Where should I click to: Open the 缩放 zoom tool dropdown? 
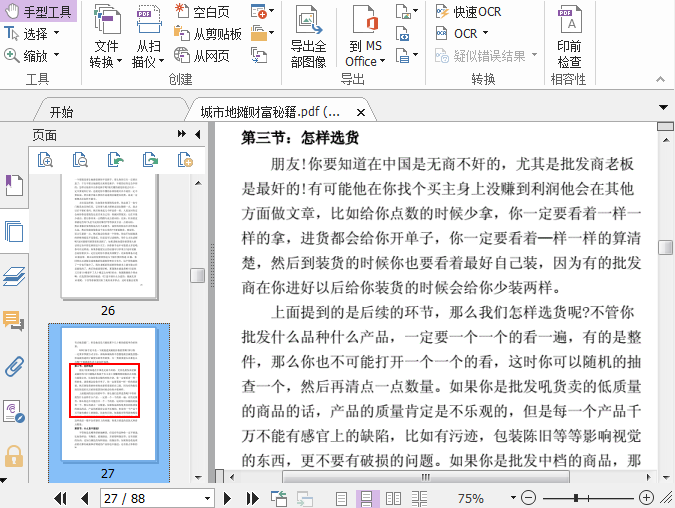click(x=56, y=55)
